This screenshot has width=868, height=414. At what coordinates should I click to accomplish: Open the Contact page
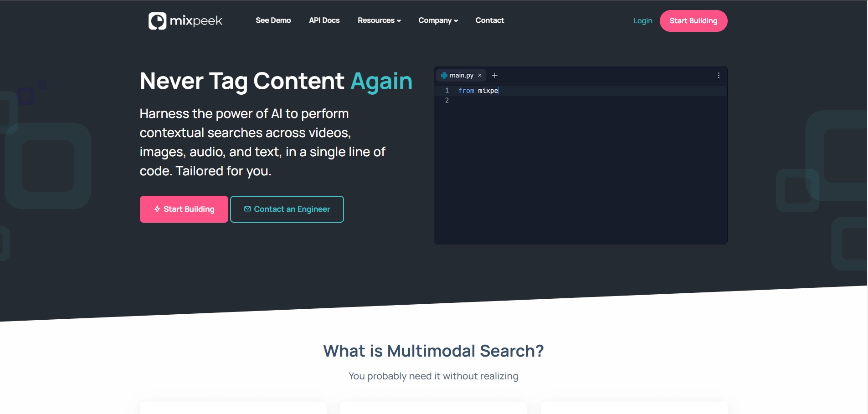pos(490,20)
